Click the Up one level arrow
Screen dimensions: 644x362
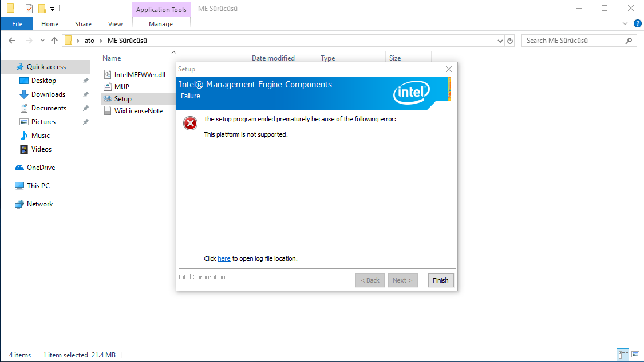pyautogui.click(x=54, y=41)
